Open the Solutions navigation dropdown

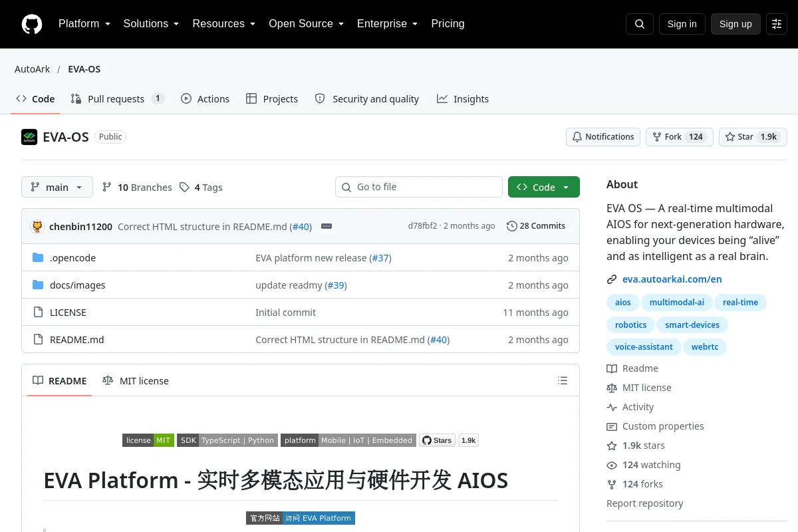151,24
